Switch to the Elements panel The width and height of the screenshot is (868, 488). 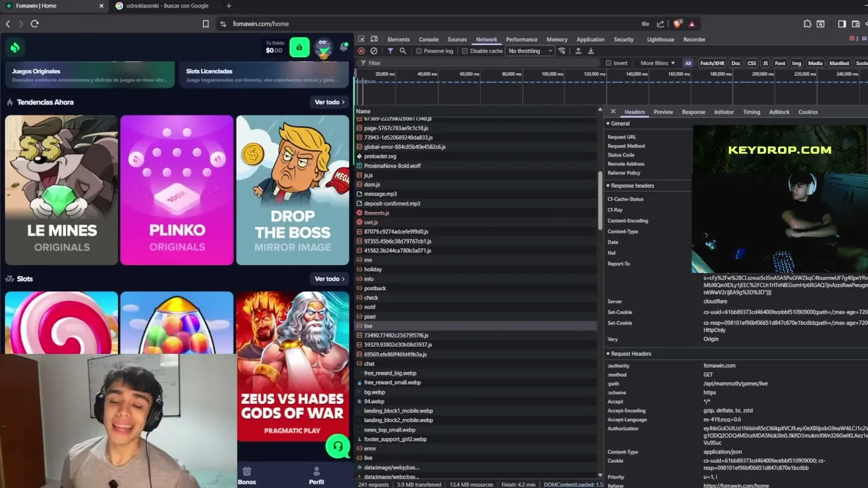tap(398, 39)
